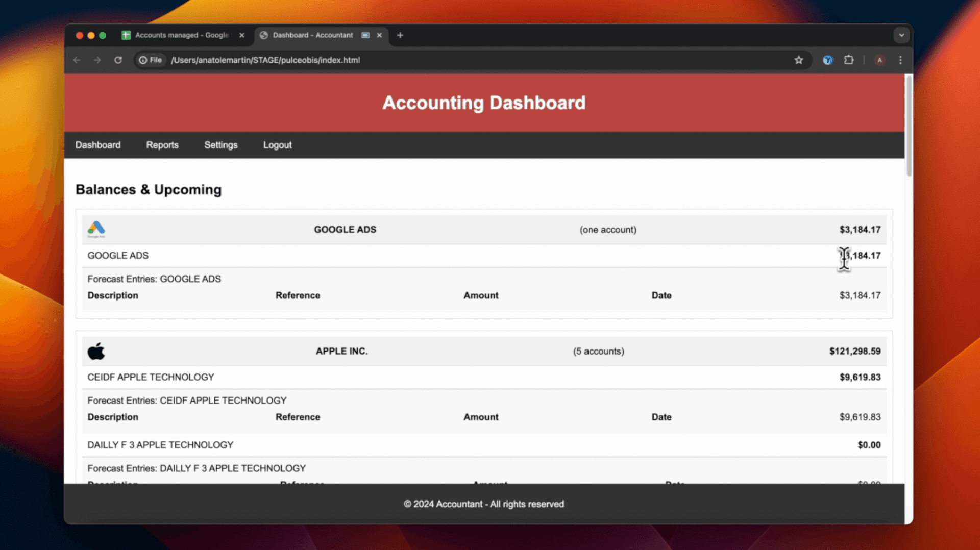Click Reference column under CEIDF forecast
This screenshot has height=550, width=980.
pos(298,417)
